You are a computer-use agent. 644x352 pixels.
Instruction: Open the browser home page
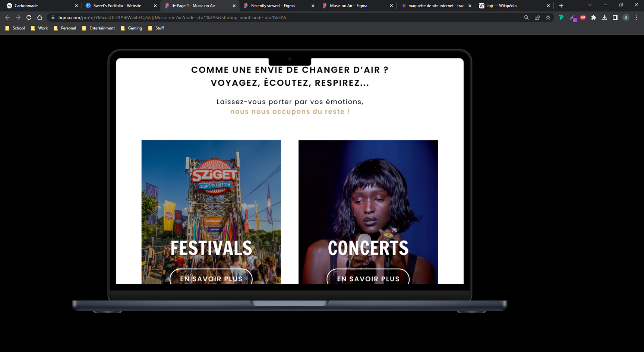pos(40,18)
